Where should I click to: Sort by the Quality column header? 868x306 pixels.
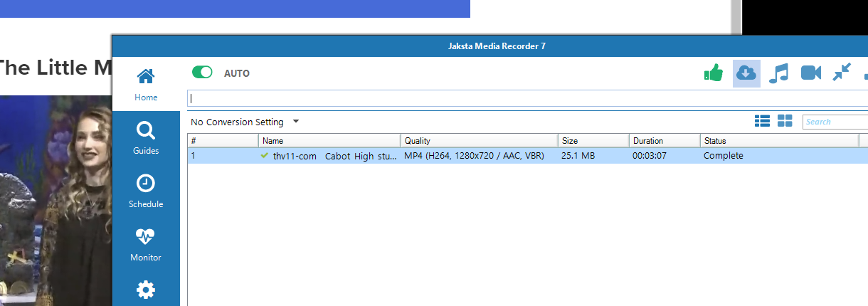coord(479,141)
